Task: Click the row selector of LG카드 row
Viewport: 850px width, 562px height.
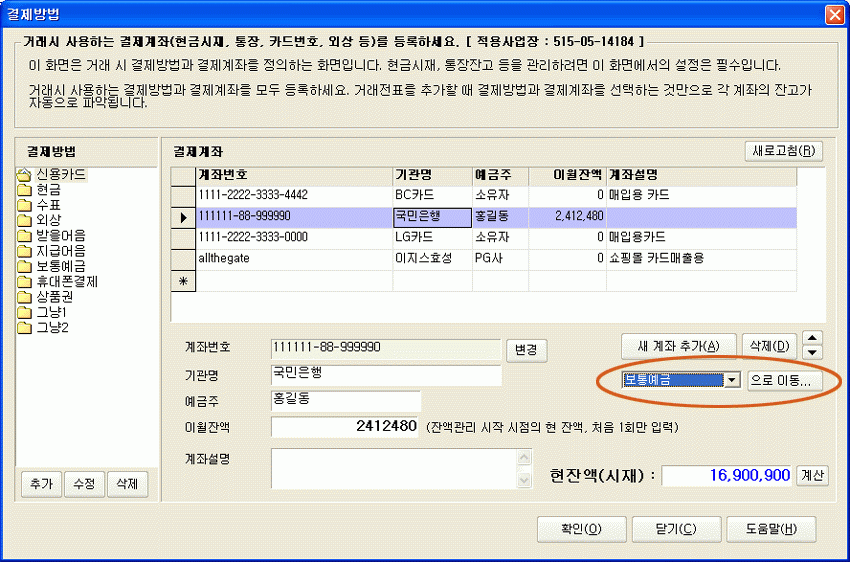Action: pyautogui.click(x=183, y=238)
